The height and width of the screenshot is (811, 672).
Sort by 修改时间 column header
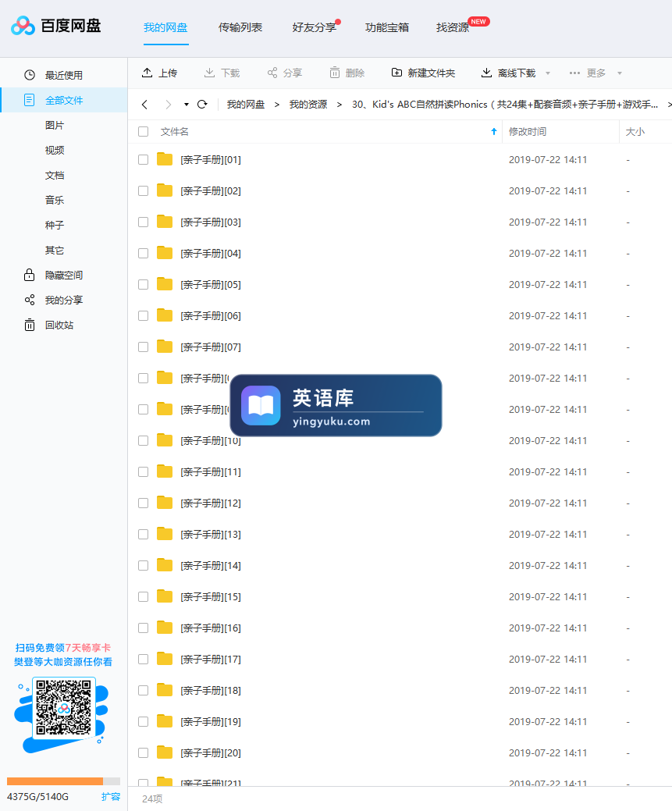click(527, 131)
